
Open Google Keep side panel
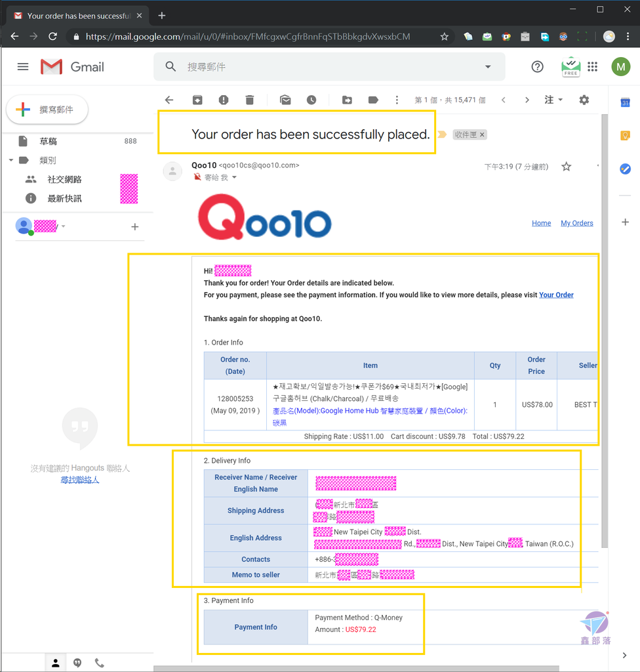click(x=626, y=136)
